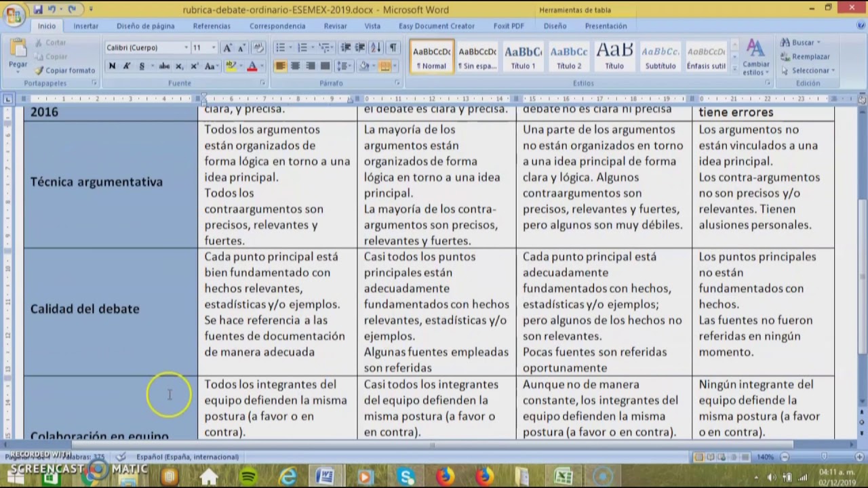The image size is (868, 488).
Task: Open the Referencias tab
Action: (212, 26)
